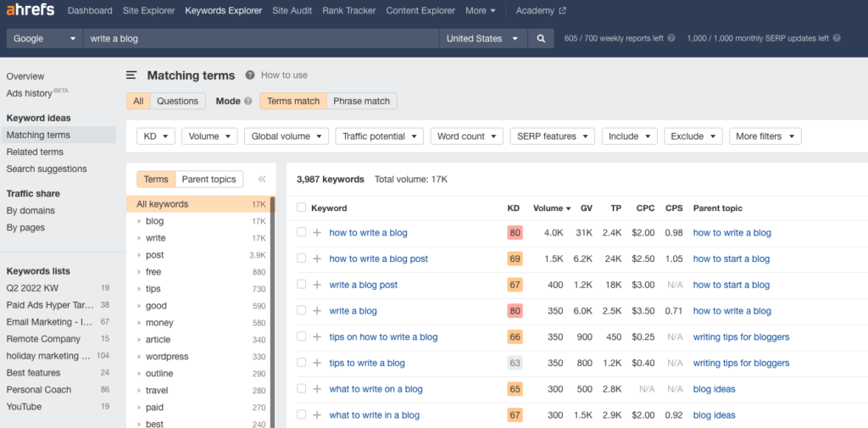Viewport: 868px width, 428px height.
Task: Click plus icon for 'what to write on a blog'
Action: (317, 389)
